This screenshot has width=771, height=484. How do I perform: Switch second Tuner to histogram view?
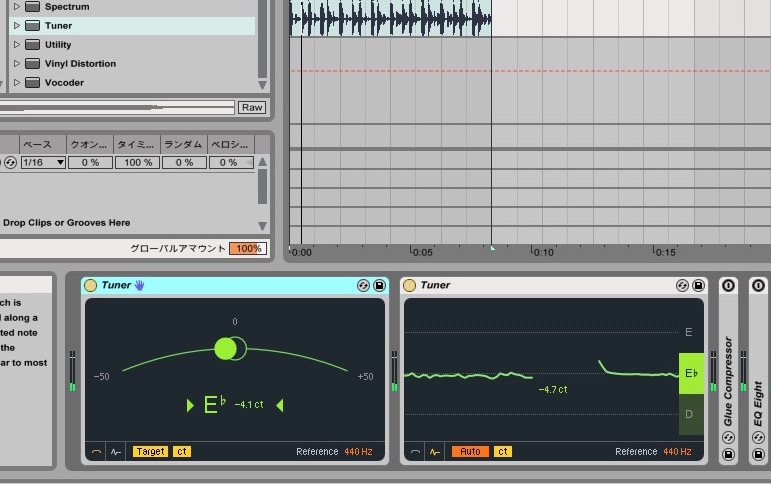(435, 452)
